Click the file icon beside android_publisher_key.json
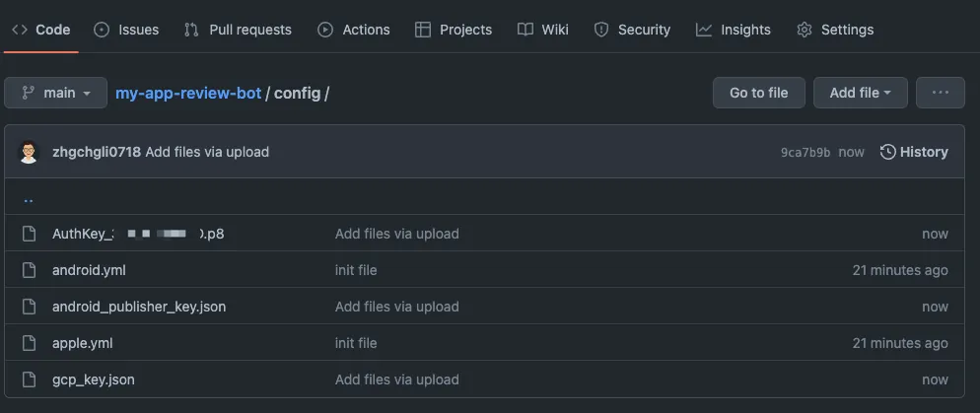Viewport: 980px width, 413px height. tap(29, 307)
